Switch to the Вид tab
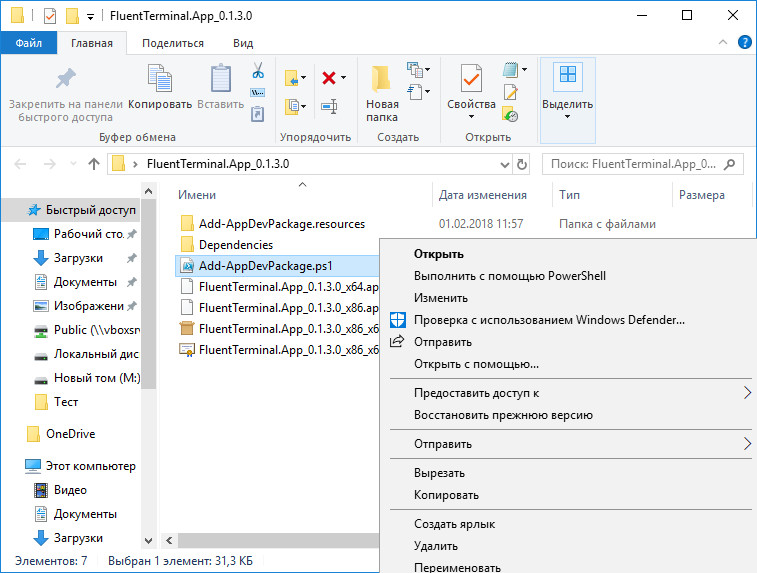Viewport: 757px width, 573px height. [x=243, y=43]
